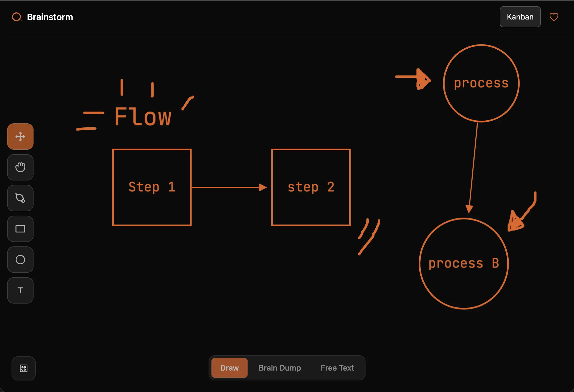The image size is (574, 392).
Task: Select the Pen drawing tool
Action: (20, 198)
